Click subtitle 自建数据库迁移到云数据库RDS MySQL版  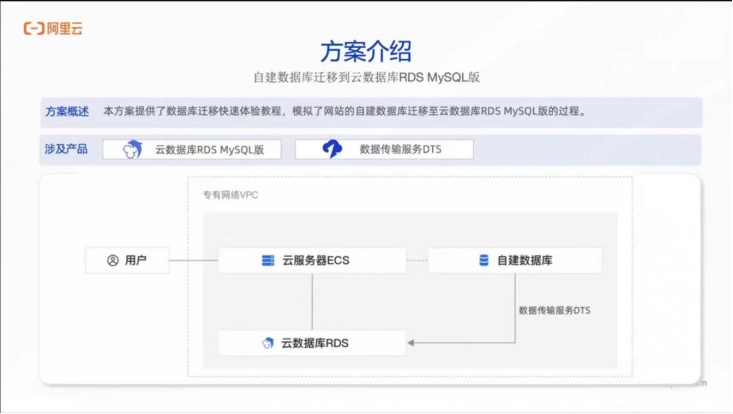[366, 77]
